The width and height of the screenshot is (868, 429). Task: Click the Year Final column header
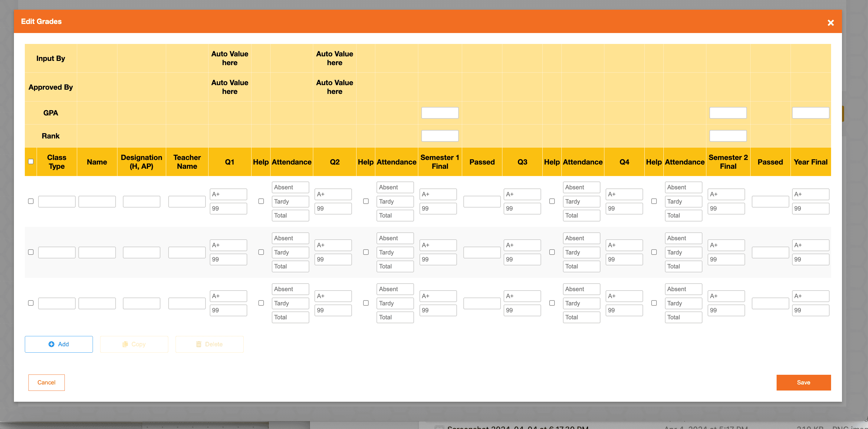pos(810,162)
